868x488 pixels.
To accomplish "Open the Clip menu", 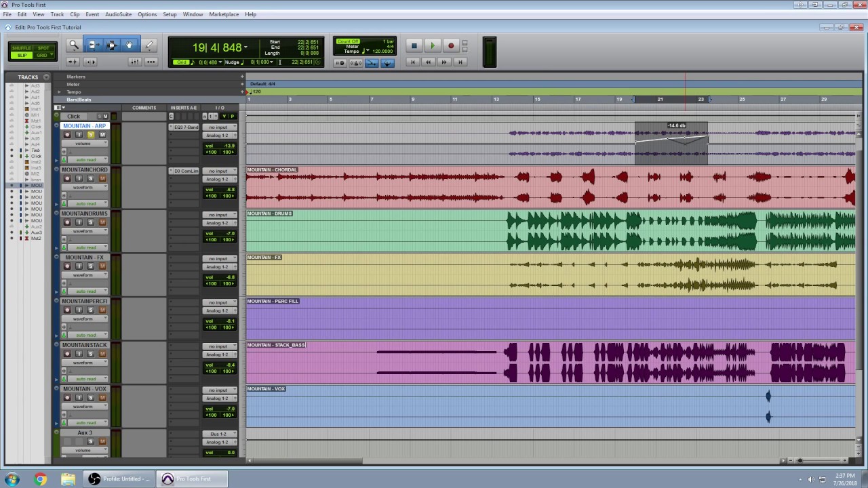I will click(75, 14).
